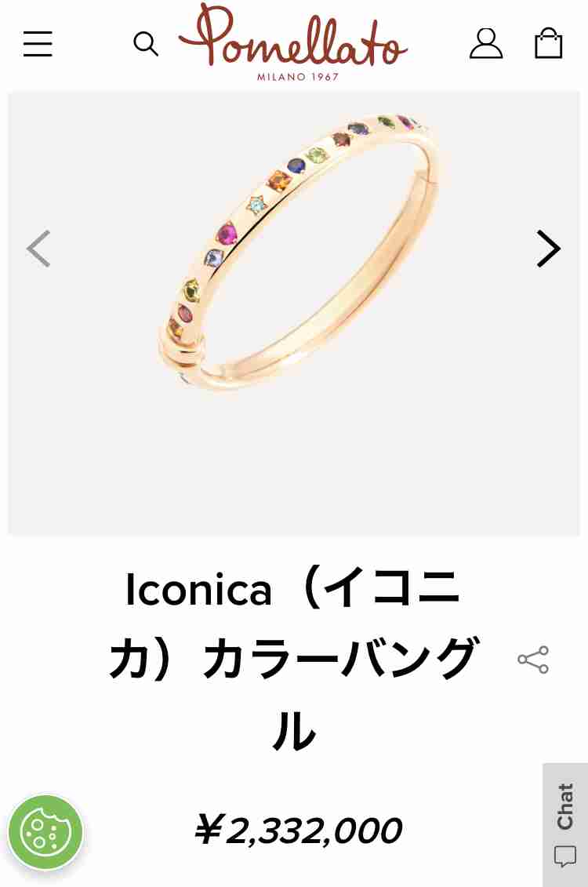Tap the search magnifier icon
This screenshot has height=887, width=588.
tap(145, 44)
